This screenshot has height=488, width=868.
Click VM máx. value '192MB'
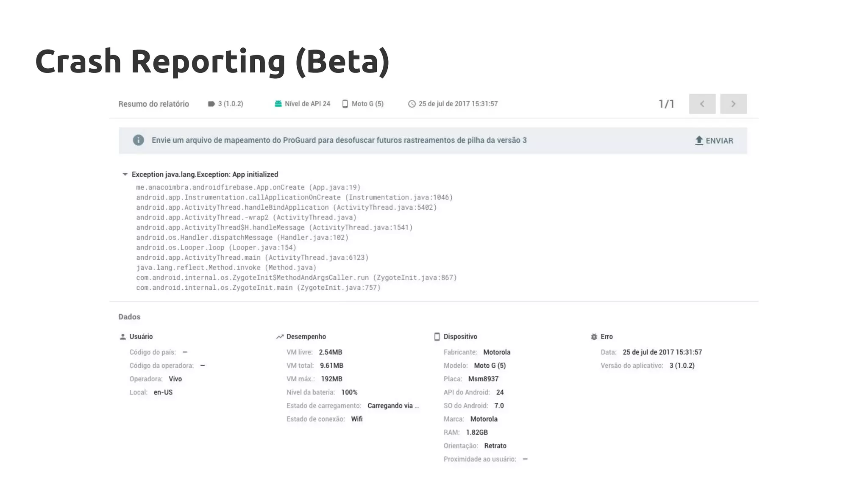tap(331, 379)
